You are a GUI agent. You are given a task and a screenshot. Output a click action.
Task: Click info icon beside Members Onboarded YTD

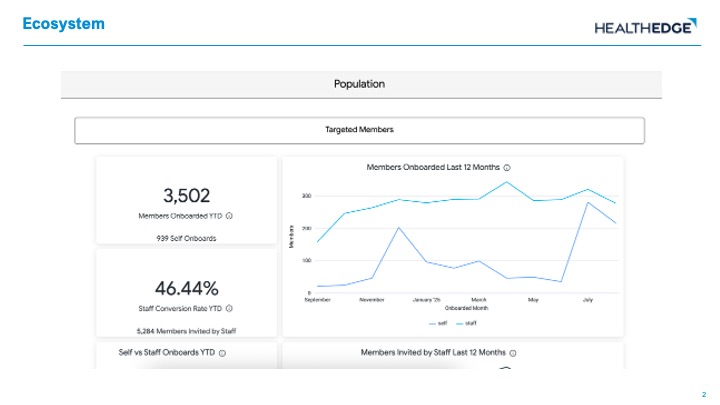click(x=230, y=216)
